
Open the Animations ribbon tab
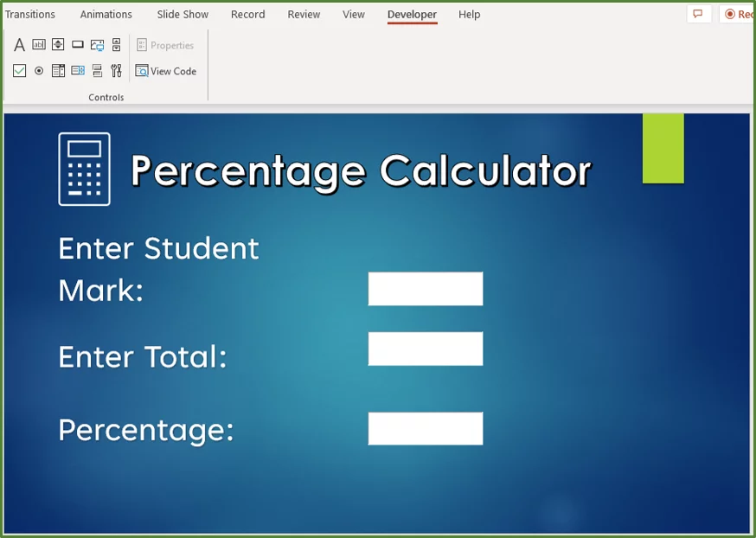coord(106,15)
